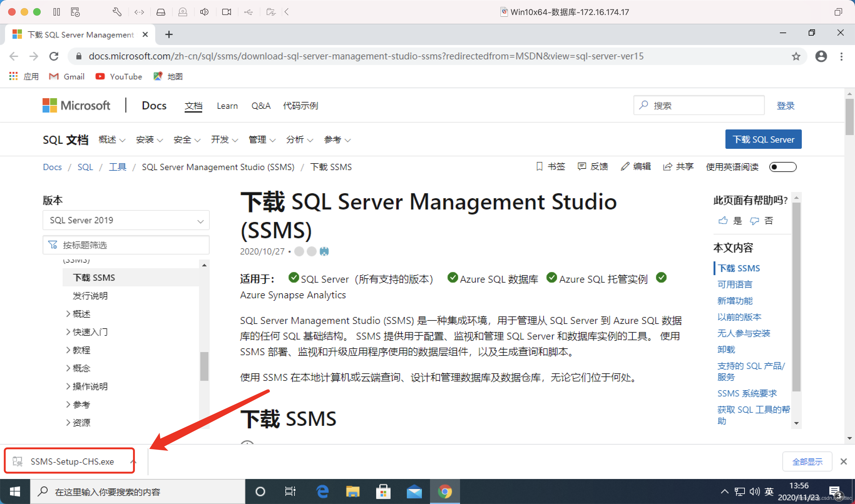The height and width of the screenshot is (504, 855).
Task: Open the Chrome profile avatar icon
Action: 821,56
